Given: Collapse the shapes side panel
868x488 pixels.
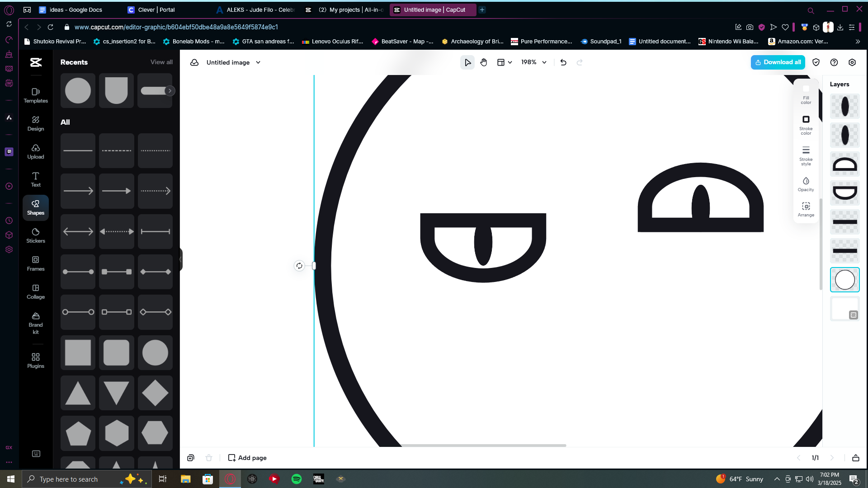Looking at the screenshot, I should [181, 259].
